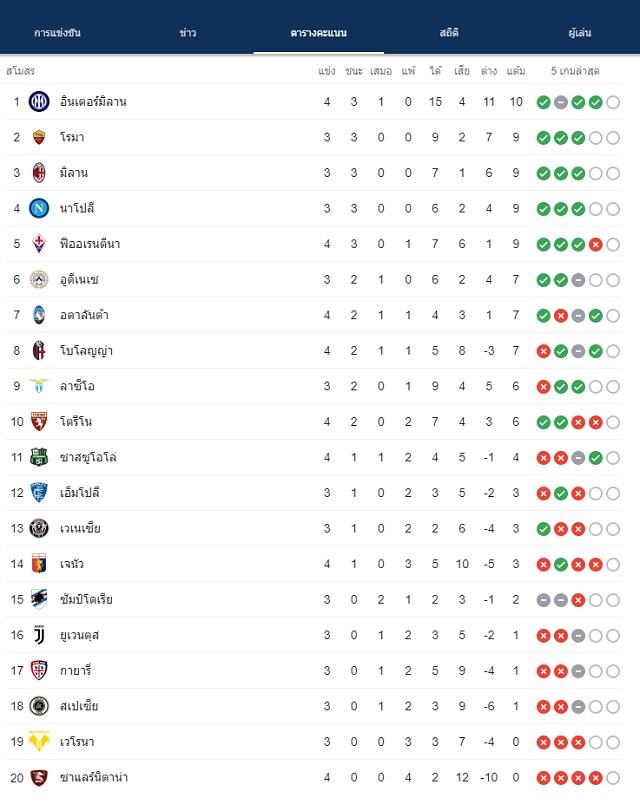Switch to the สถิติ tab
This screenshot has height=804, width=640.
coord(449,33)
